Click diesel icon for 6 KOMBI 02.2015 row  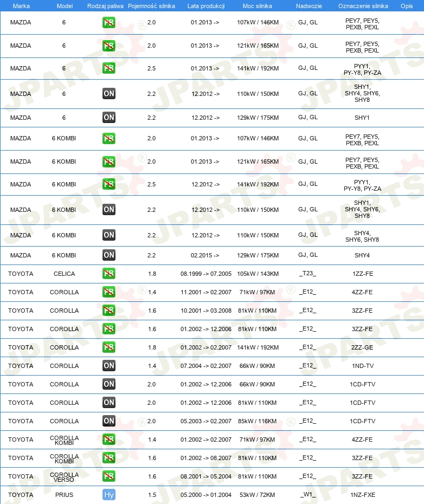point(109,255)
